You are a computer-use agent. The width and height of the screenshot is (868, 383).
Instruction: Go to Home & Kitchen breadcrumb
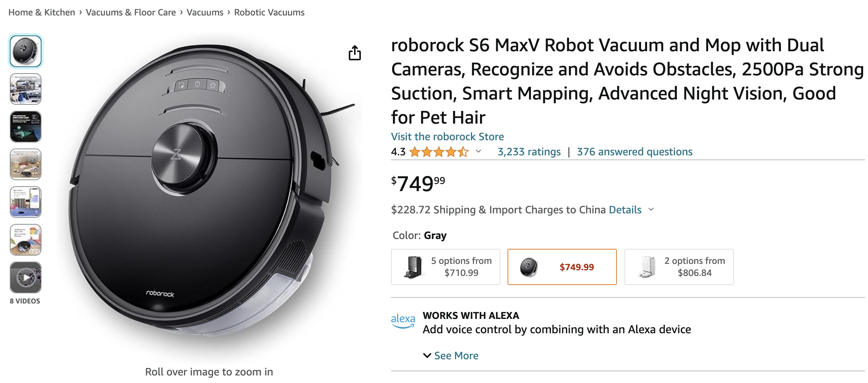coord(42,12)
